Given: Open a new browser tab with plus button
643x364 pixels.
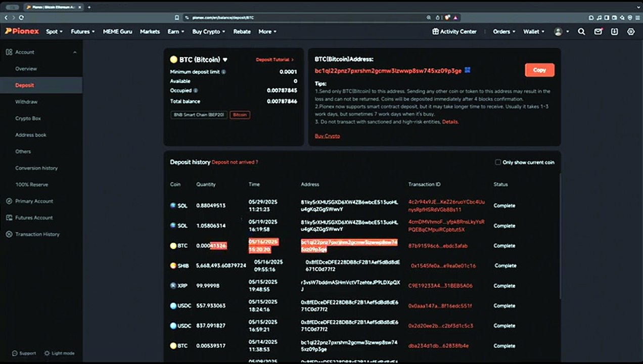Looking at the screenshot, I should tap(89, 7).
